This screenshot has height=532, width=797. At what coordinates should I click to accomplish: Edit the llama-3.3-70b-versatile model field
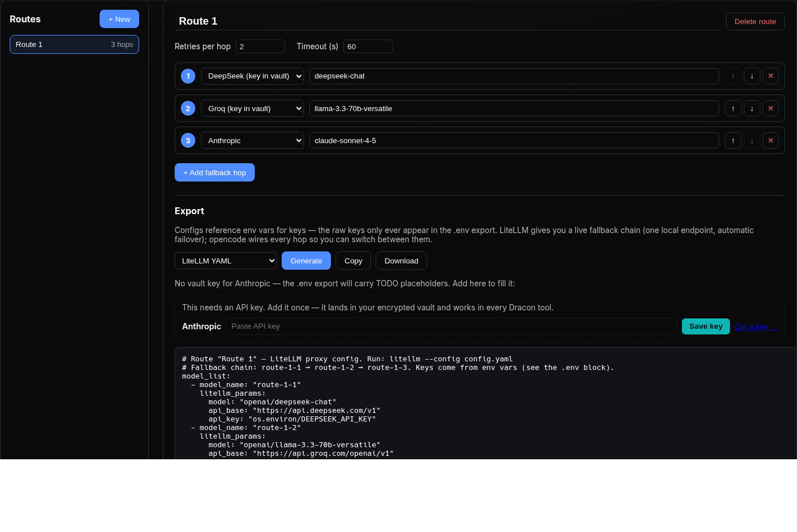[514, 108]
